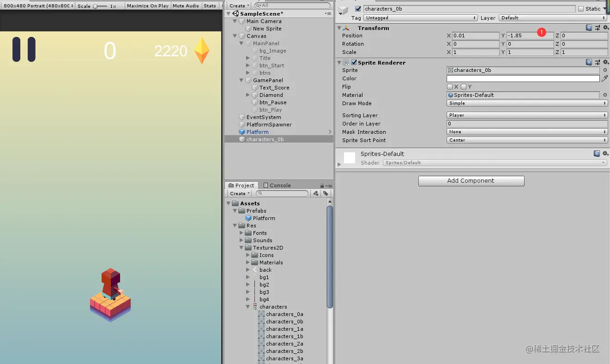Open the Sprite field object picker circle

[x=605, y=70]
